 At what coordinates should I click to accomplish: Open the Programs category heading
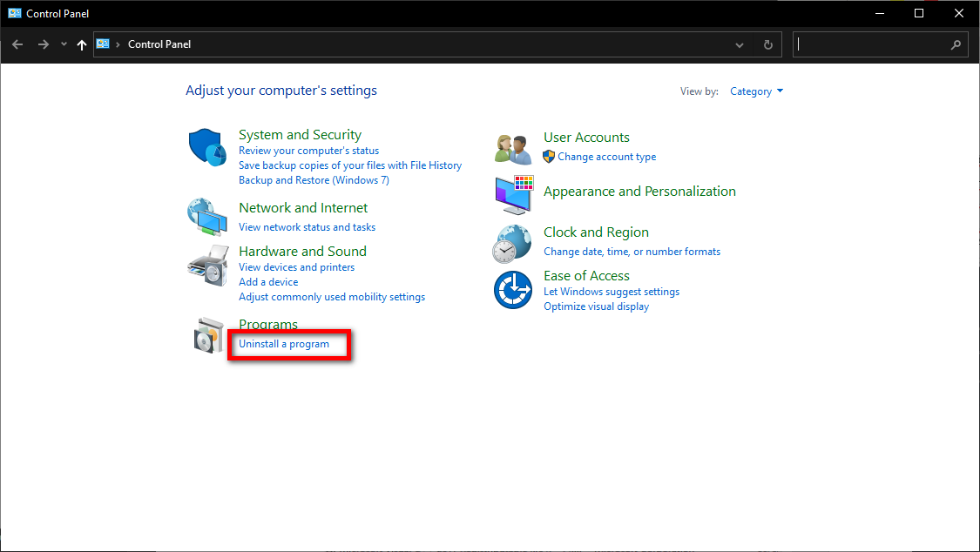click(x=268, y=324)
